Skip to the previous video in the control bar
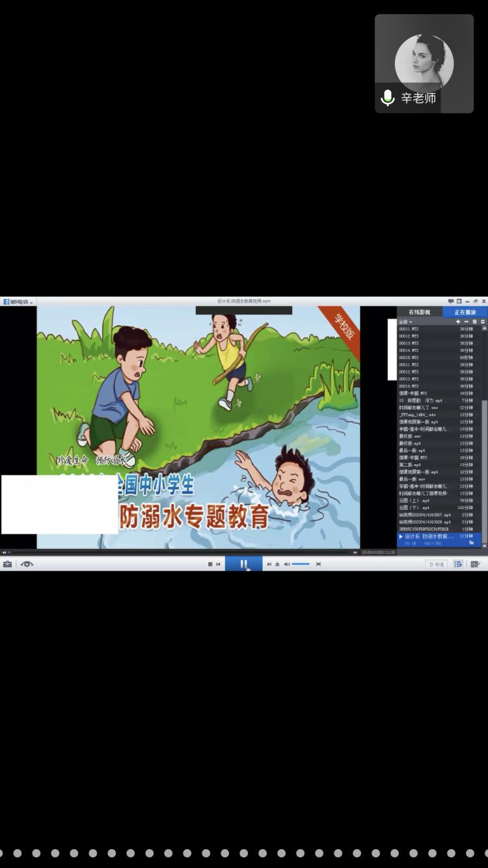This screenshot has height=868, width=488. click(x=218, y=564)
